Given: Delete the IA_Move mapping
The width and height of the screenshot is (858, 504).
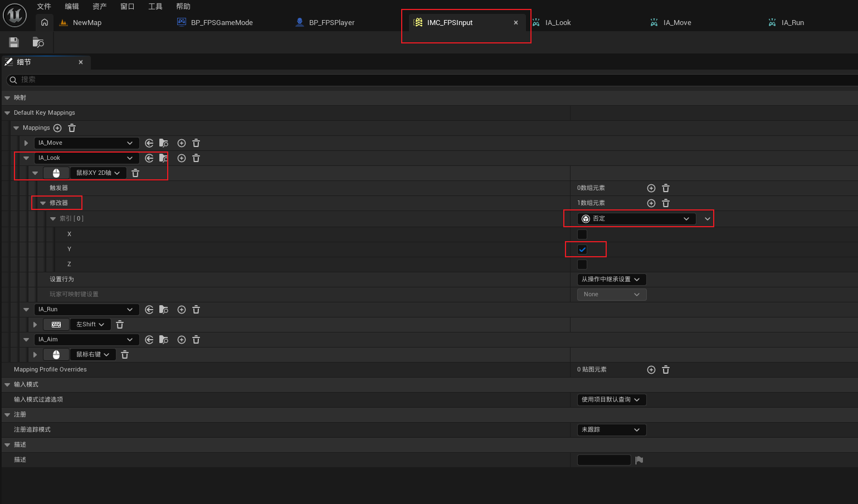Looking at the screenshot, I should point(196,143).
